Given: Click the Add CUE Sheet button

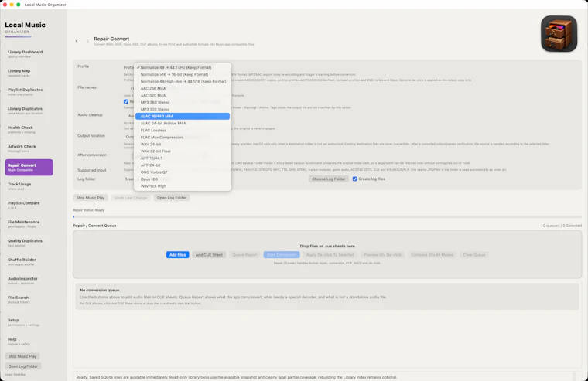Looking at the screenshot, I should click(x=209, y=255).
